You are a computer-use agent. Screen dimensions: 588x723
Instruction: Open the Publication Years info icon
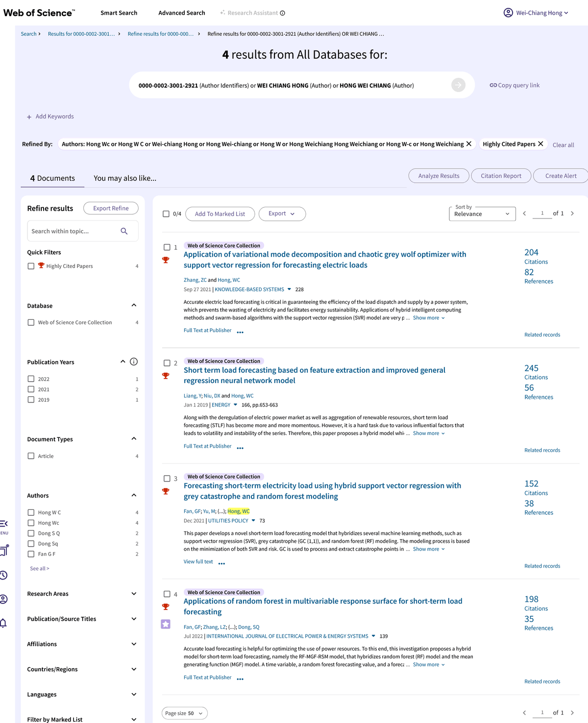tap(134, 361)
